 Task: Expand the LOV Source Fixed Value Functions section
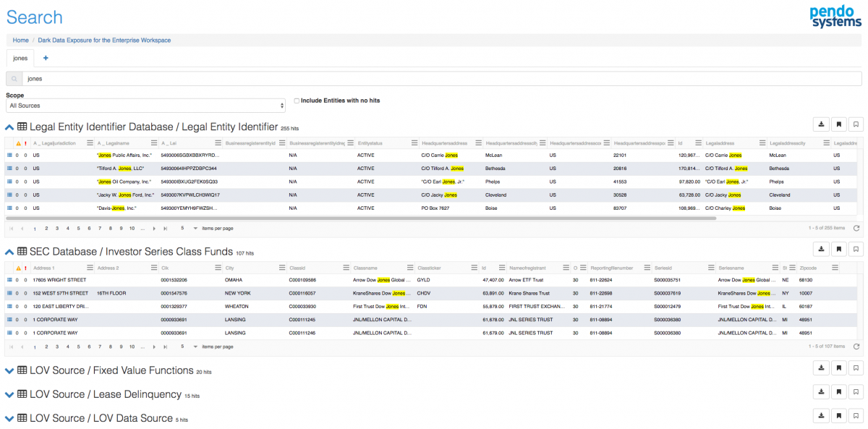(9, 371)
